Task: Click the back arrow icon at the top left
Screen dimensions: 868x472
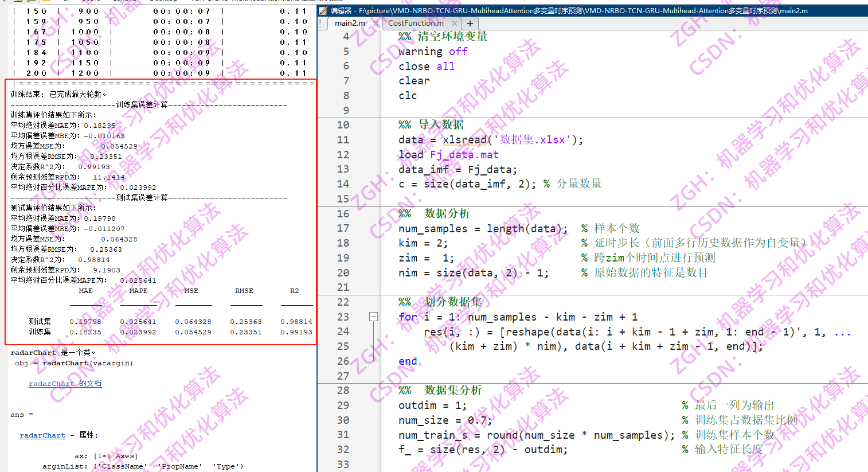Action: (x=3, y=2)
